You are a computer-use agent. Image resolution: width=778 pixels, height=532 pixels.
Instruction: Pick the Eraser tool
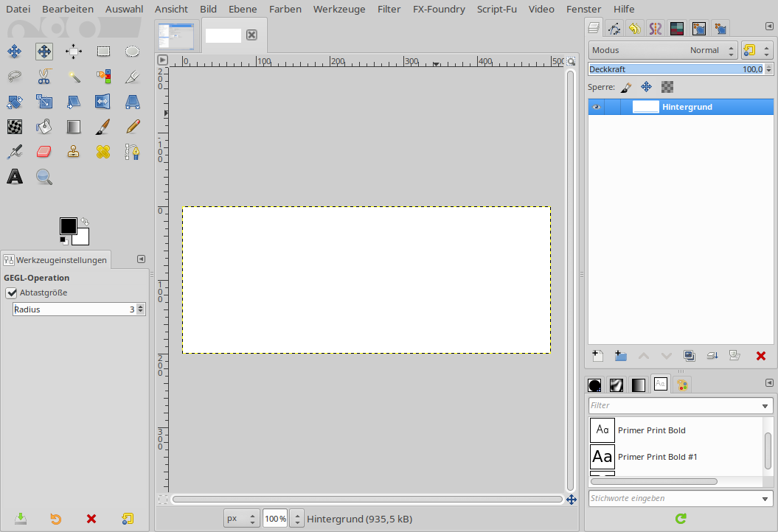point(44,152)
